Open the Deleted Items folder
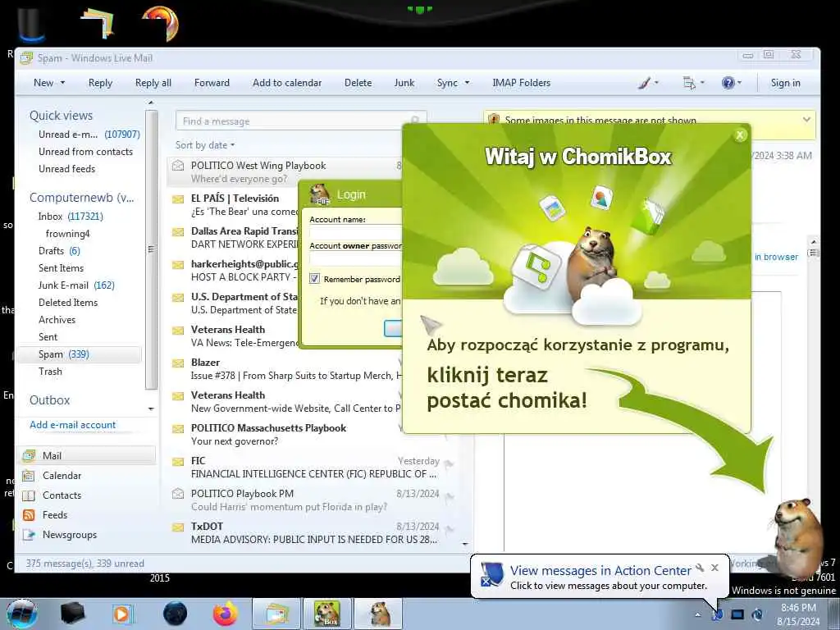This screenshot has width=840, height=630. [68, 302]
